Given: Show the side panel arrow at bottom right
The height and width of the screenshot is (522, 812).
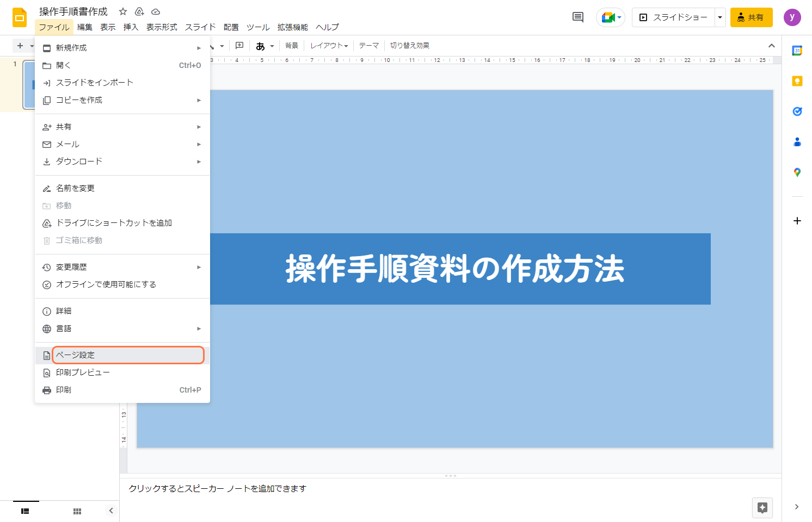Looking at the screenshot, I should point(797,507).
